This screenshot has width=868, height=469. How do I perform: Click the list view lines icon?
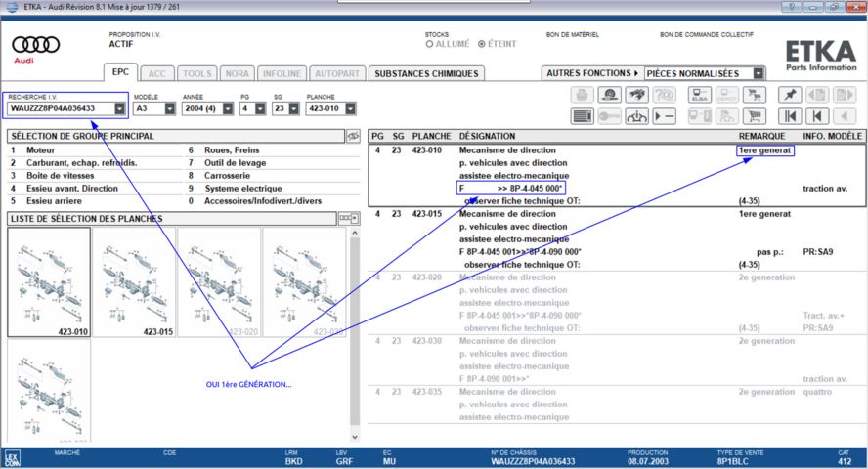[582, 116]
